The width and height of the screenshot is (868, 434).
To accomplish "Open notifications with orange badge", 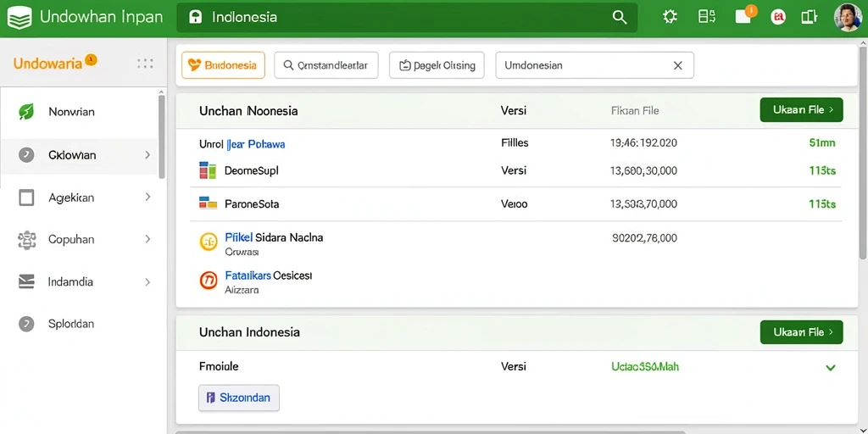I will point(744,15).
